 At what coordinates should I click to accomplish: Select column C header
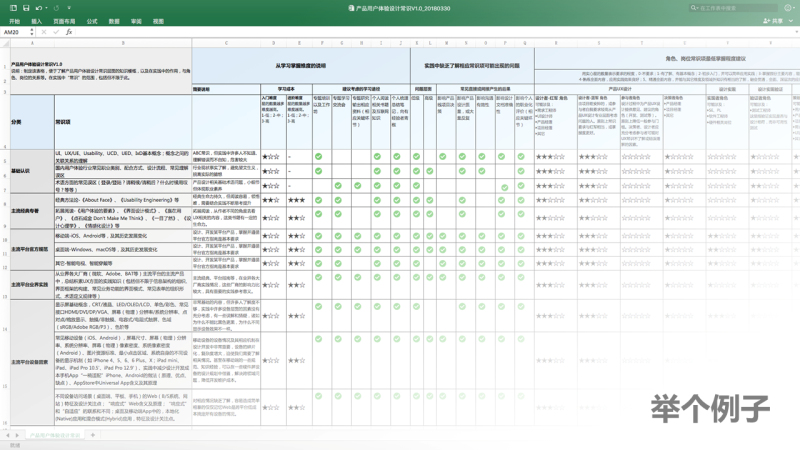tap(226, 43)
